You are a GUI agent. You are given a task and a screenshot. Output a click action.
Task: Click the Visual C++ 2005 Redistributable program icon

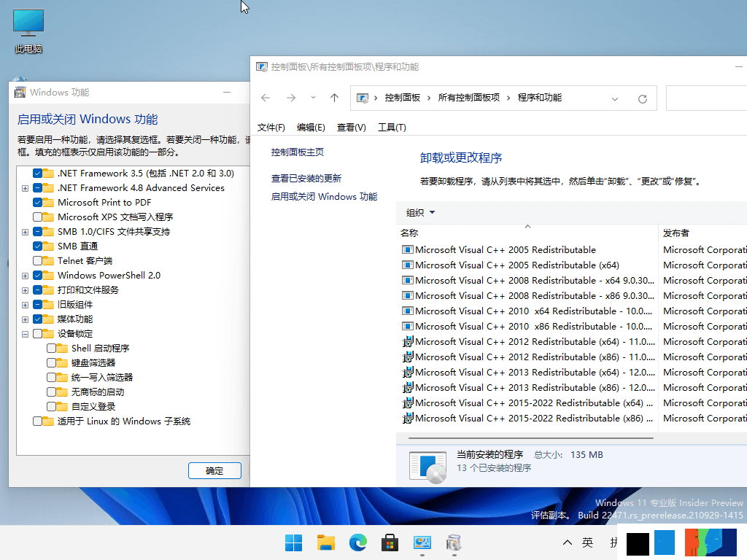click(407, 249)
